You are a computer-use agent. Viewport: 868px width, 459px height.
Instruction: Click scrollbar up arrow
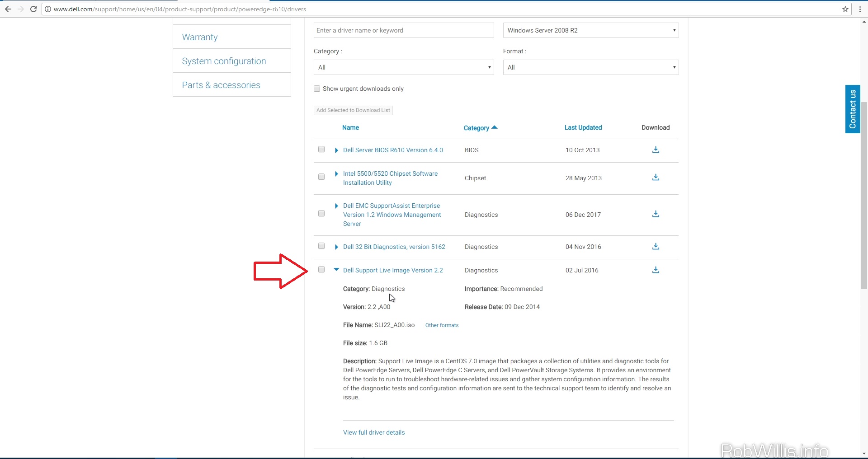click(x=864, y=22)
